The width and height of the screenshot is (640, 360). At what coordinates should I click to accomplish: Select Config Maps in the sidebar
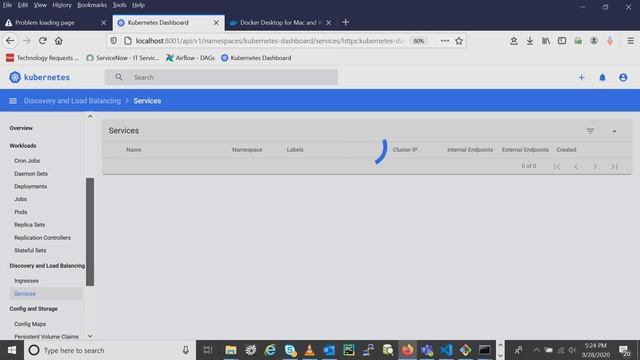coord(30,324)
